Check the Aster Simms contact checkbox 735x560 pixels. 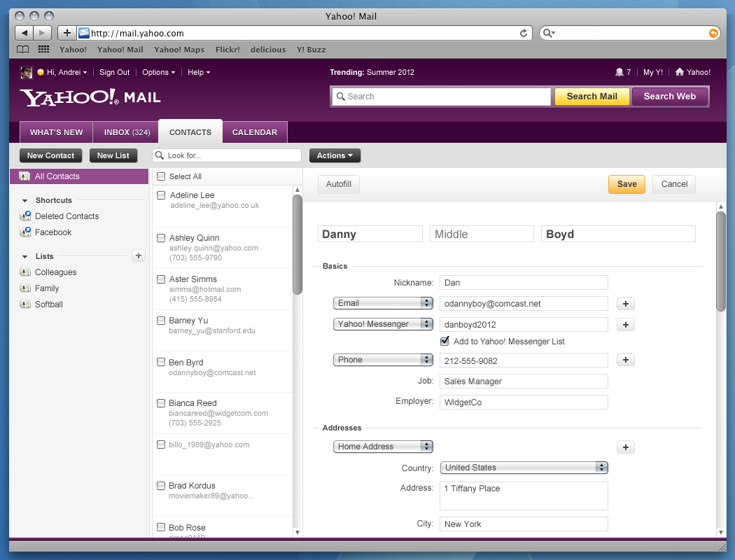pyautogui.click(x=161, y=279)
